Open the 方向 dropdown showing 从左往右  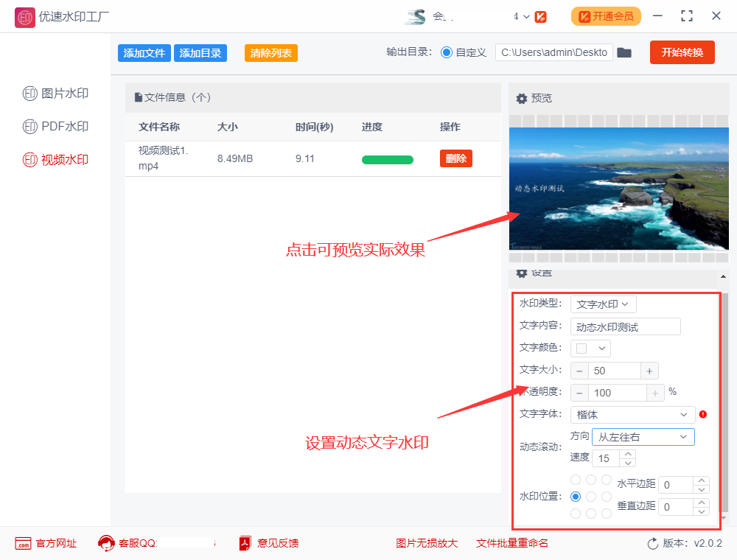click(643, 436)
